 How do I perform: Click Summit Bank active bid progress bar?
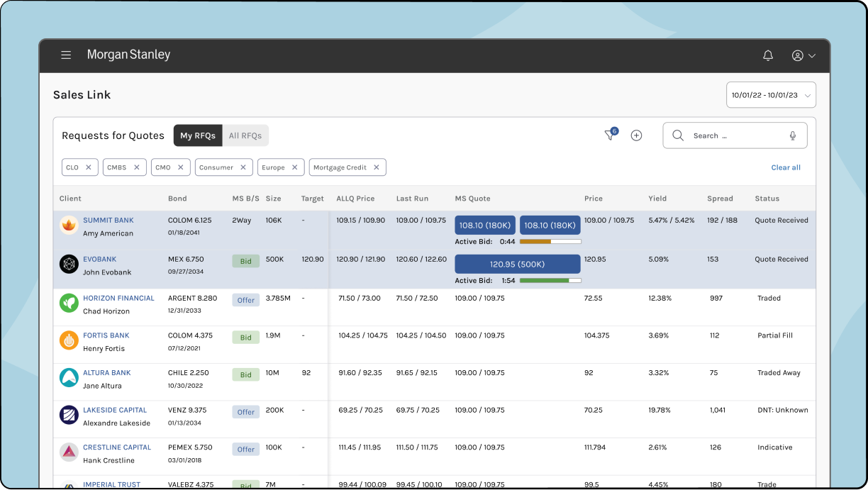(x=550, y=242)
